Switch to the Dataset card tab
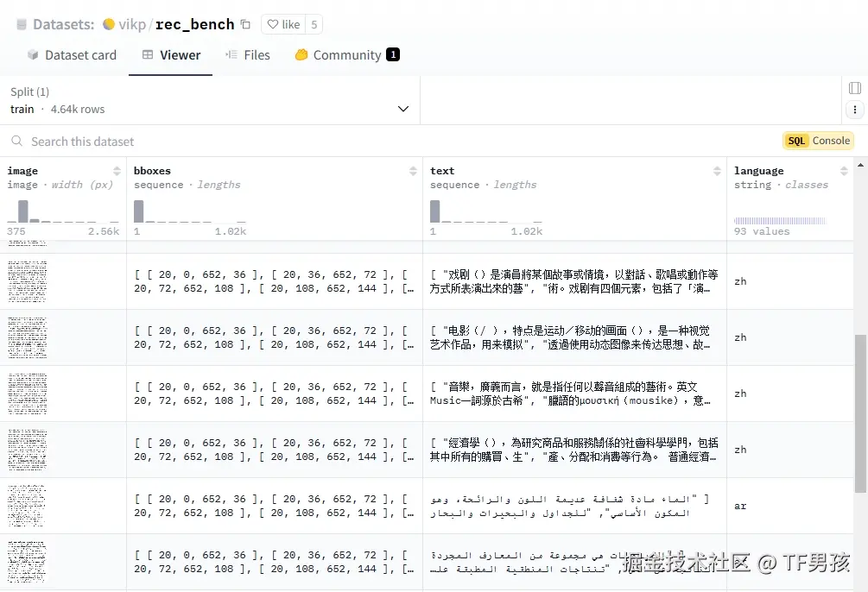868x592 pixels. click(x=73, y=54)
